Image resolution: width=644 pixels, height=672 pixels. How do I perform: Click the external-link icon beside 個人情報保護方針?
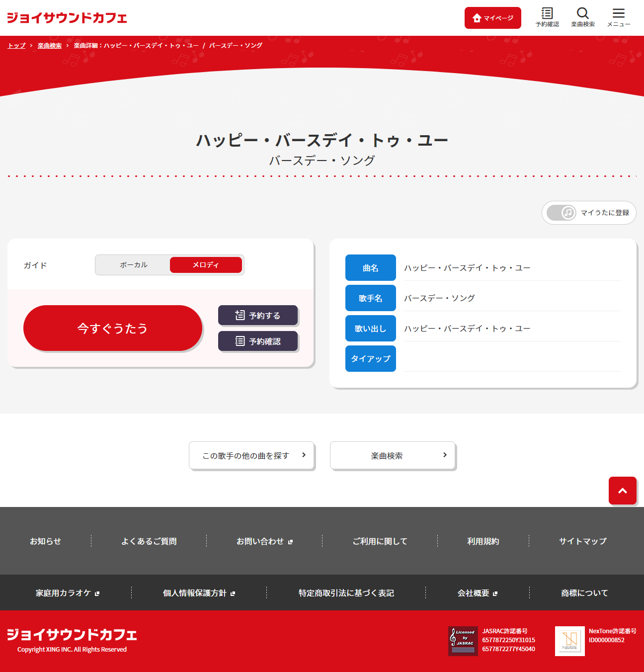click(233, 593)
